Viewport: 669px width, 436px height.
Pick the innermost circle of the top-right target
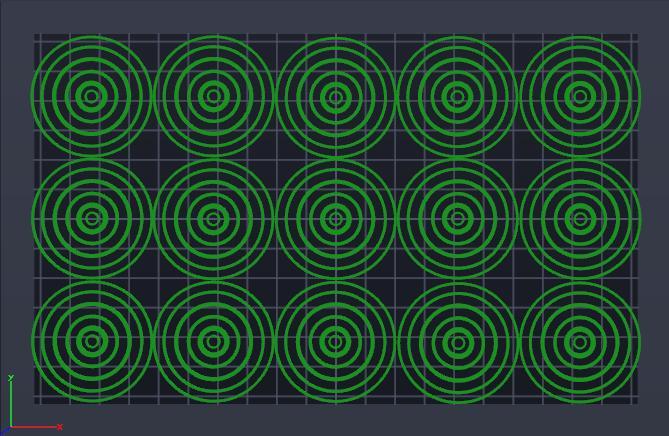[x=579, y=96]
